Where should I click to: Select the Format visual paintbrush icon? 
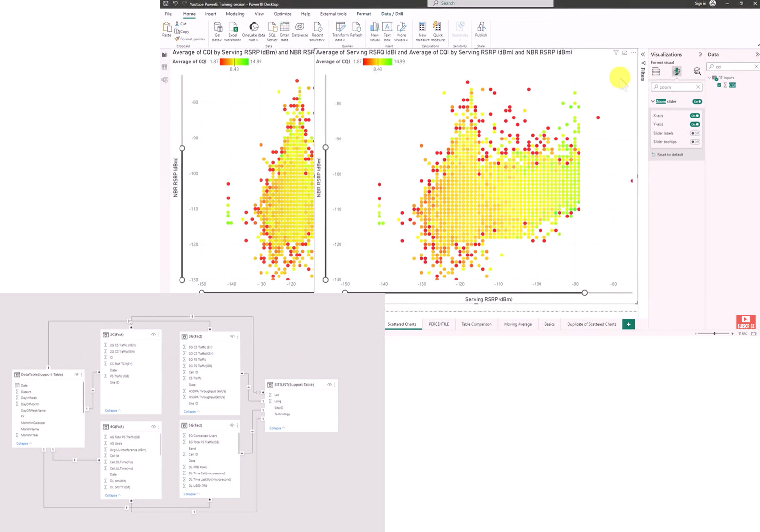coord(677,72)
